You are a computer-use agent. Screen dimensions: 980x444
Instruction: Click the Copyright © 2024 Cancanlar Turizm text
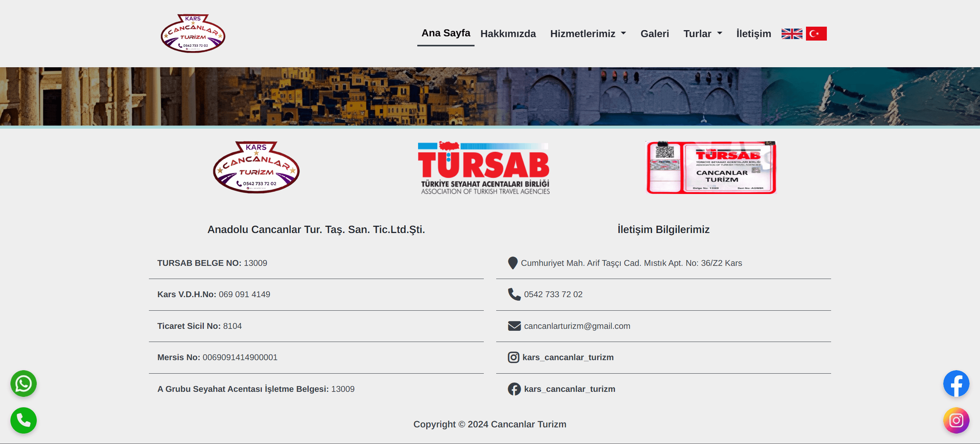tap(490, 424)
